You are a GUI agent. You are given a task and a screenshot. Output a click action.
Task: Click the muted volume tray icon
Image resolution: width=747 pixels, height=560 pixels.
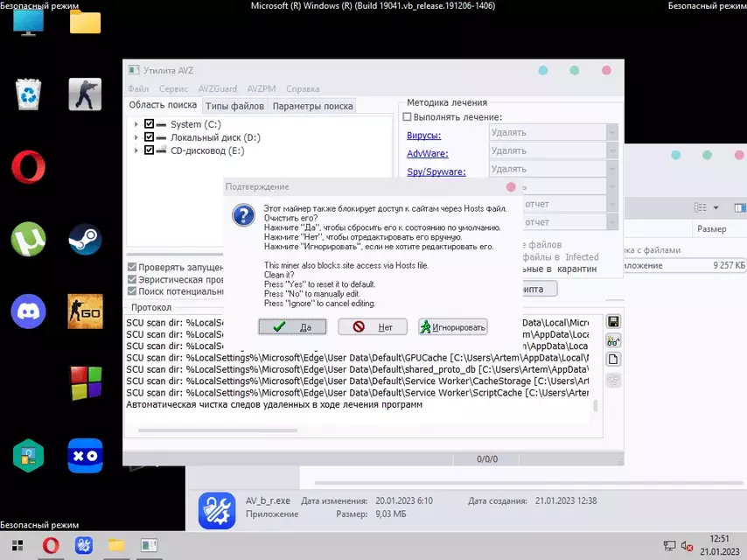687,545
